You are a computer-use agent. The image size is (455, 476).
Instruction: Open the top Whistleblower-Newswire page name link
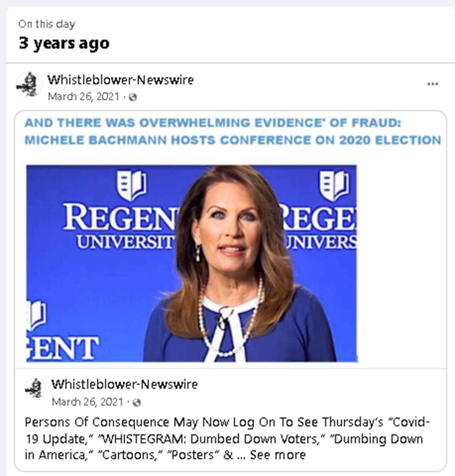(120, 80)
